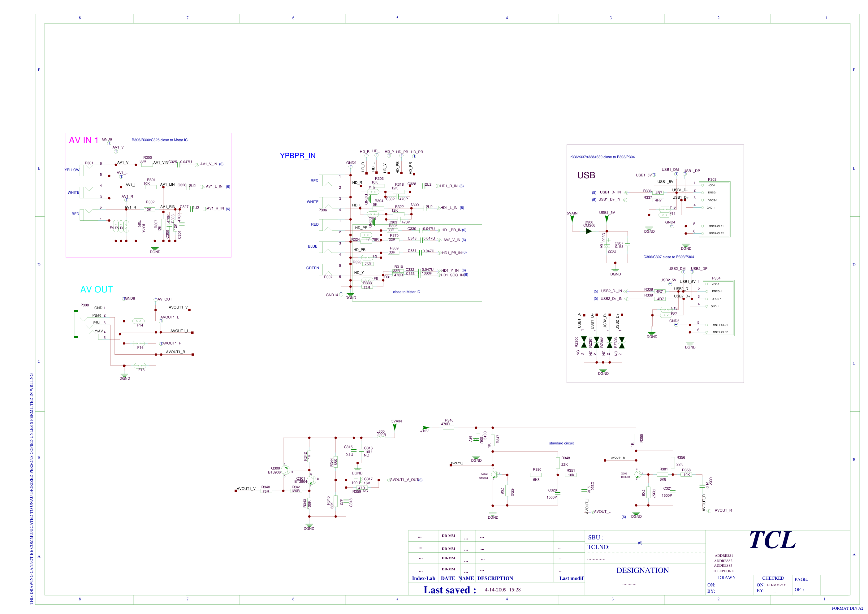Select the C306 220U capacitor symbol

tap(607, 245)
